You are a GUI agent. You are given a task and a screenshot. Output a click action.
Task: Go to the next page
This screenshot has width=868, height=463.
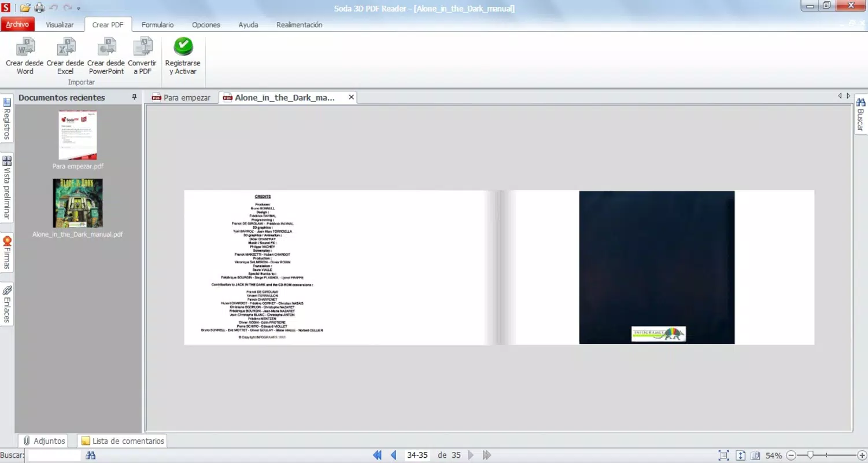click(x=471, y=455)
